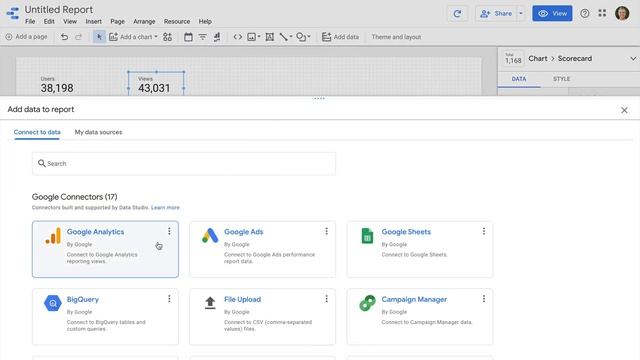This screenshot has width=640, height=360.
Task: Open the Help menu
Action: click(205, 22)
